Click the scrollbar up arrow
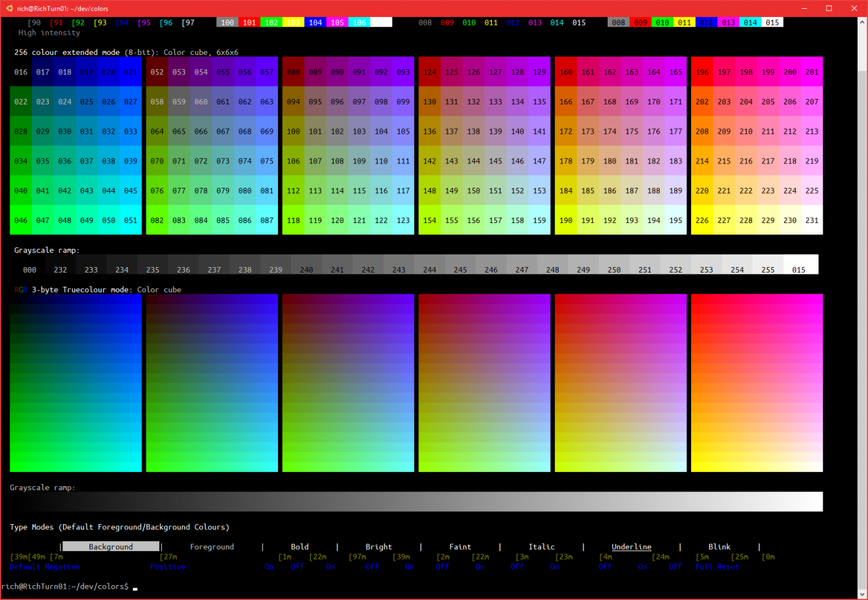The height and width of the screenshot is (600, 868). pos(862,21)
